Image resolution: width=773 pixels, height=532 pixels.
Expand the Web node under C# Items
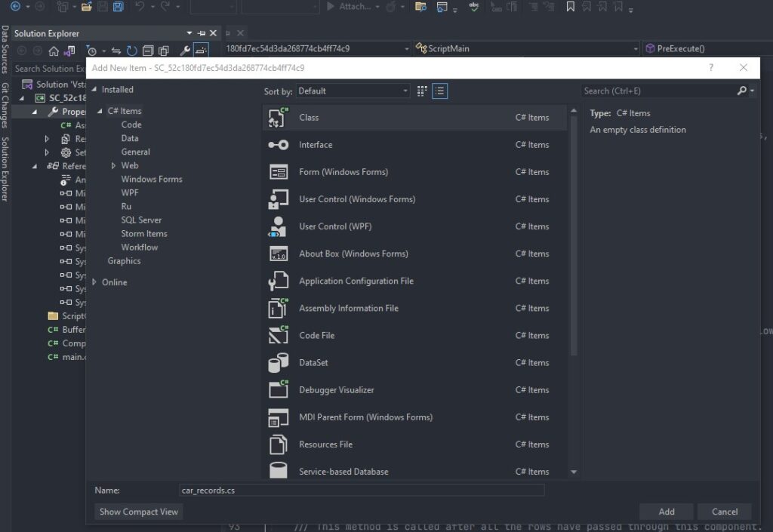click(115, 165)
